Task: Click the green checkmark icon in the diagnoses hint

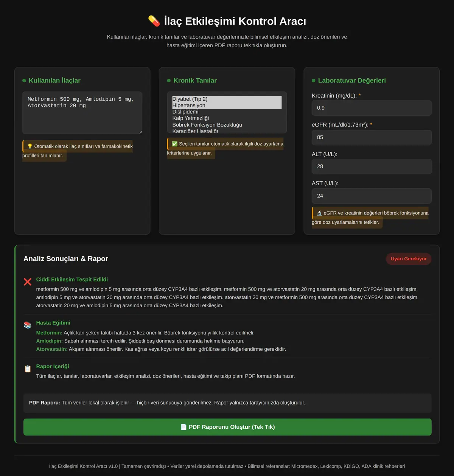Action: tap(174, 144)
